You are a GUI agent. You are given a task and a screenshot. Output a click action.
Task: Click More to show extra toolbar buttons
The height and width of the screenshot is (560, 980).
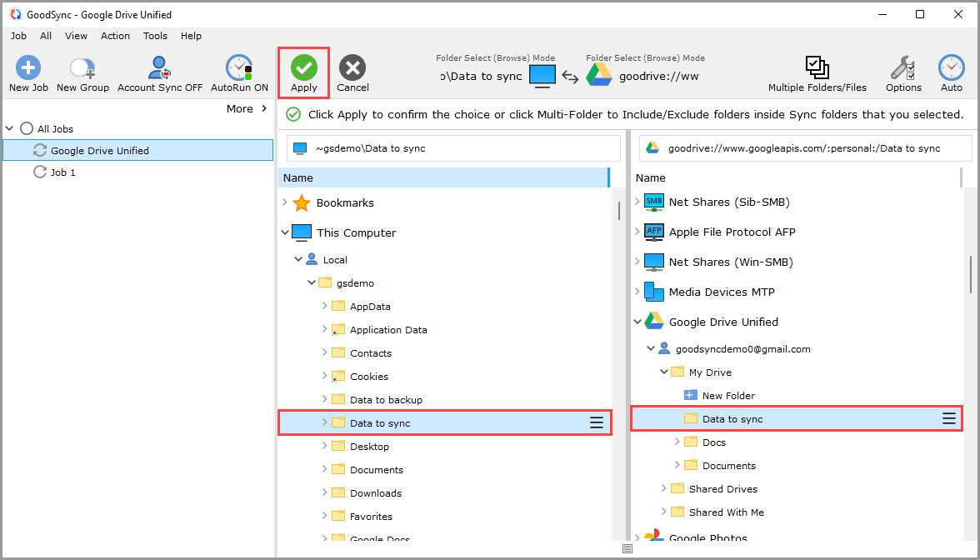click(x=247, y=108)
